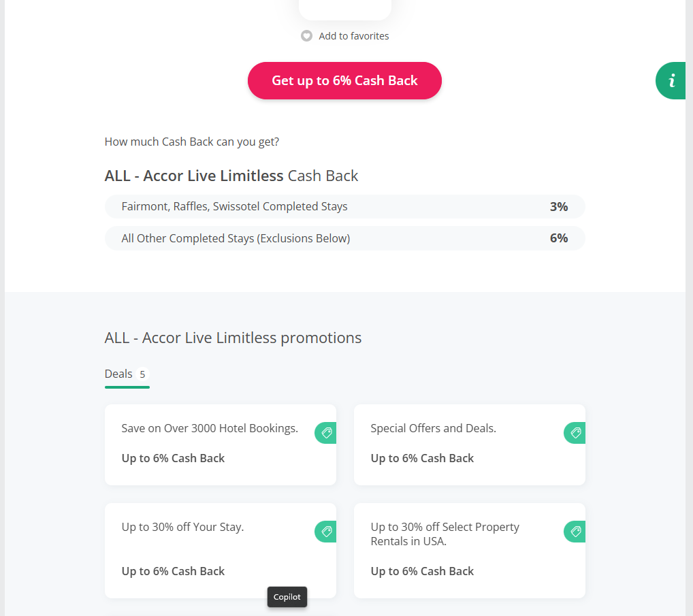Click the heart icon beside Add to favorites
The width and height of the screenshot is (693, 616).
pos(306,36)
